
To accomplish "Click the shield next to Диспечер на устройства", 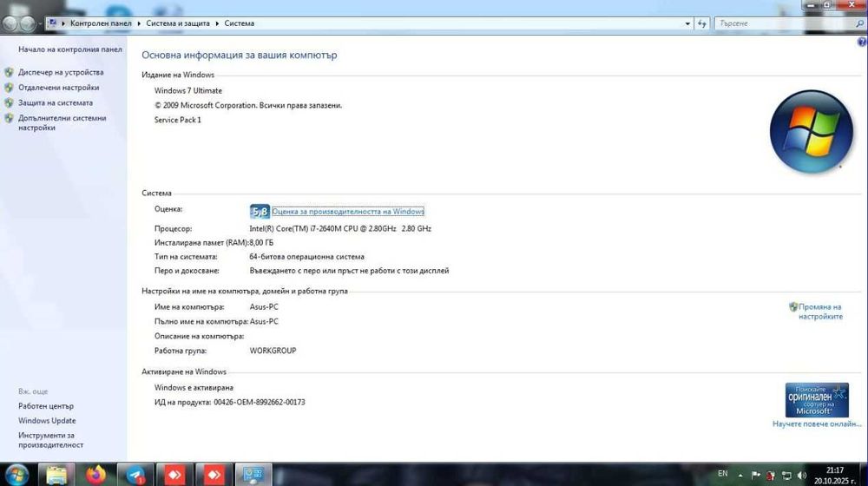I will tap(9, 72).
